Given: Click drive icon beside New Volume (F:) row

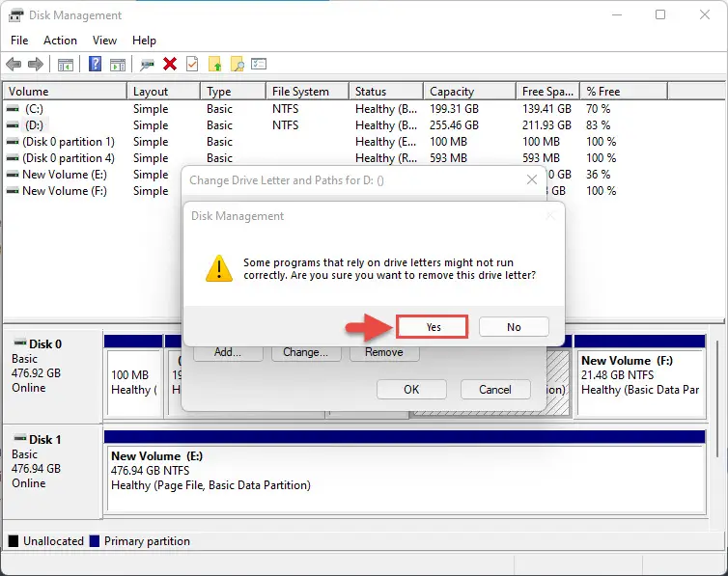Looking at the screenshot, I should click(13, 191).
